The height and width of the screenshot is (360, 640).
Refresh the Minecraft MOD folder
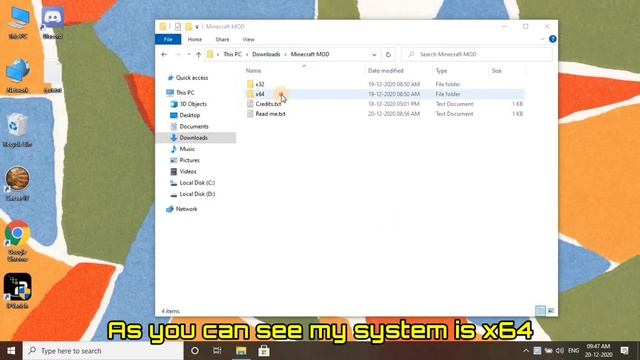tap(388, 54)
